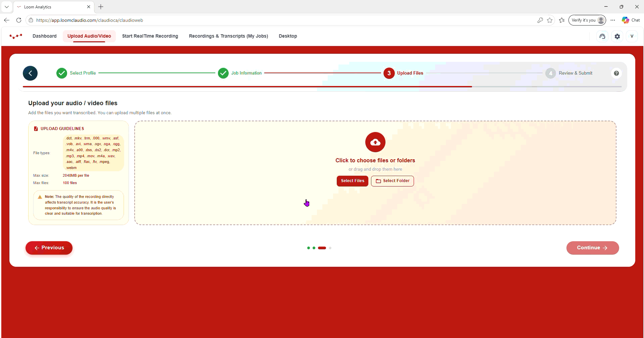Close the Loom Analytics browser tab
The image size is (644, 338).
[89, 7]
